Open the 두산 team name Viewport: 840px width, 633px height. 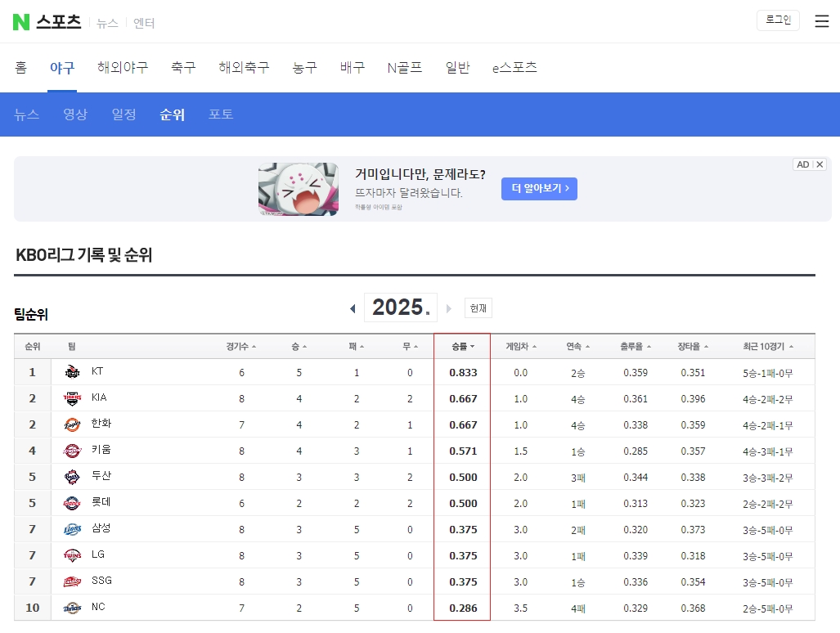click(x=101, y=475)
